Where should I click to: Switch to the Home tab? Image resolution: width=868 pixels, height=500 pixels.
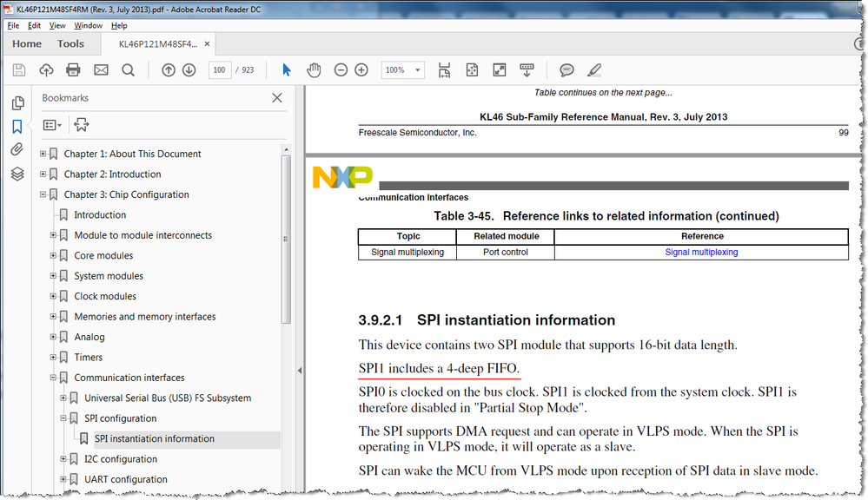pos(27,43)
